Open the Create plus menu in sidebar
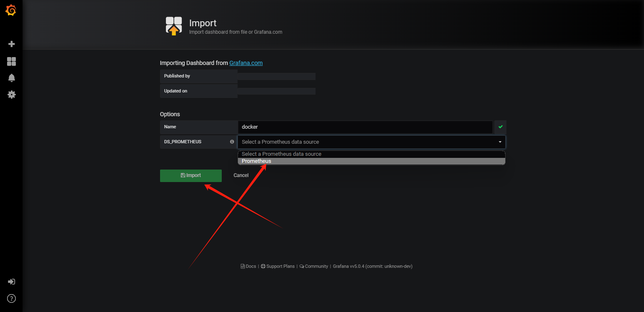 [x=12, y=44]
